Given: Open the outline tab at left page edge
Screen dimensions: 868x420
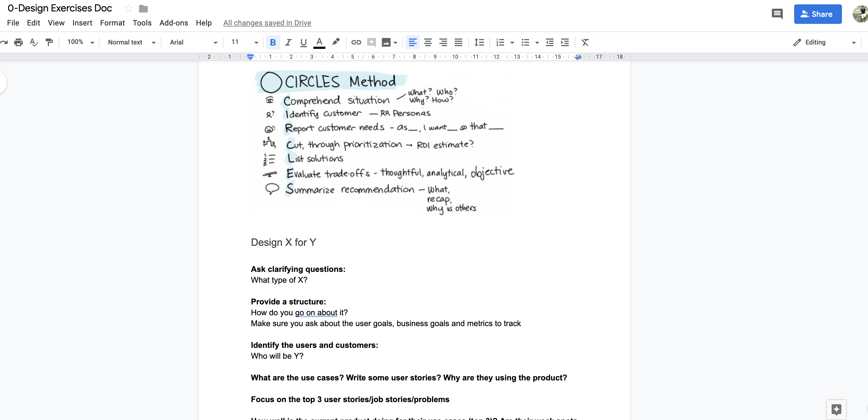Looking at the screenshot, I should tap(2, 83).
